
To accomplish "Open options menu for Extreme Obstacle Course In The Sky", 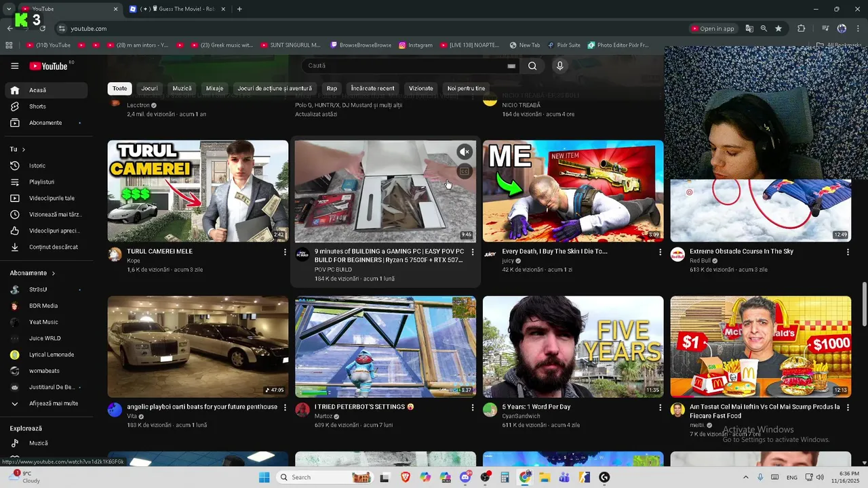I will (848, 252).
